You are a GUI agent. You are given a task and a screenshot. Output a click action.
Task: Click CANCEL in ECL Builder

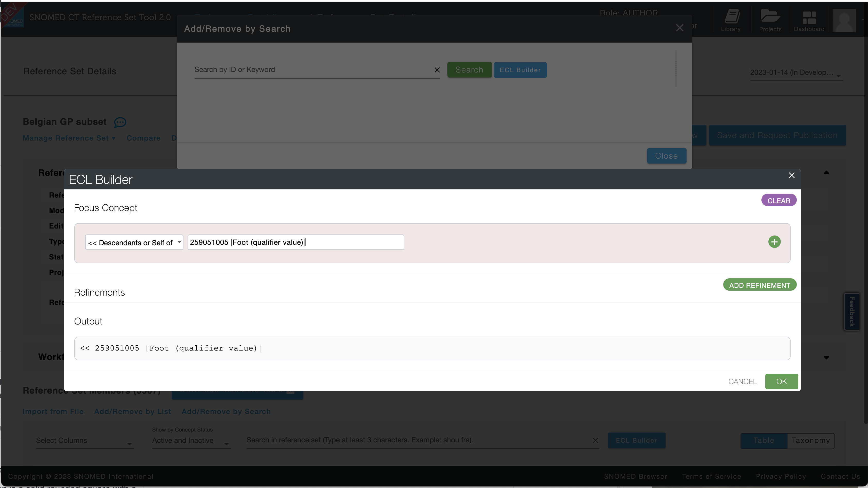click(742, 381)
